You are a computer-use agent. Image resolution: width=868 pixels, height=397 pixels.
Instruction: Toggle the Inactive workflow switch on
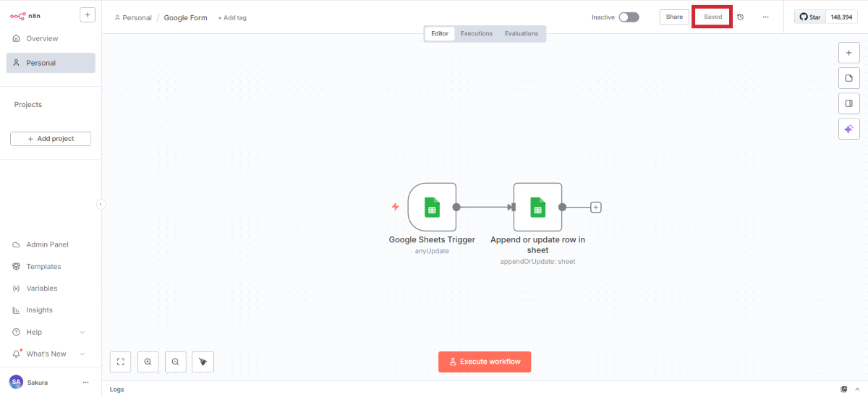(x=629, y=17)
